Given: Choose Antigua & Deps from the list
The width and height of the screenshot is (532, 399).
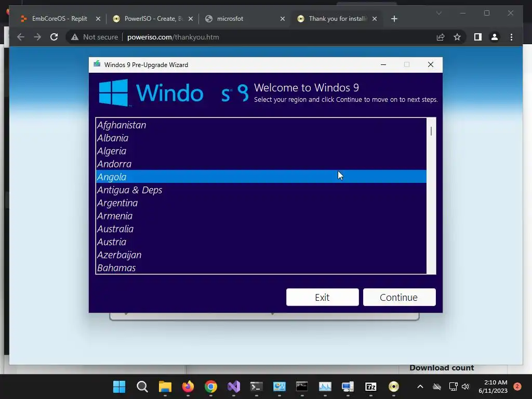Looking at the screenshot, I should 261,190.
